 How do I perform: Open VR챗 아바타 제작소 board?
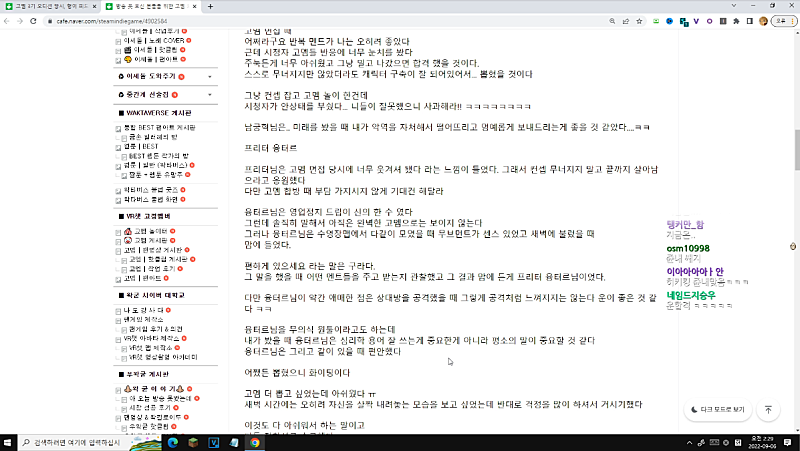coord(151,338)
